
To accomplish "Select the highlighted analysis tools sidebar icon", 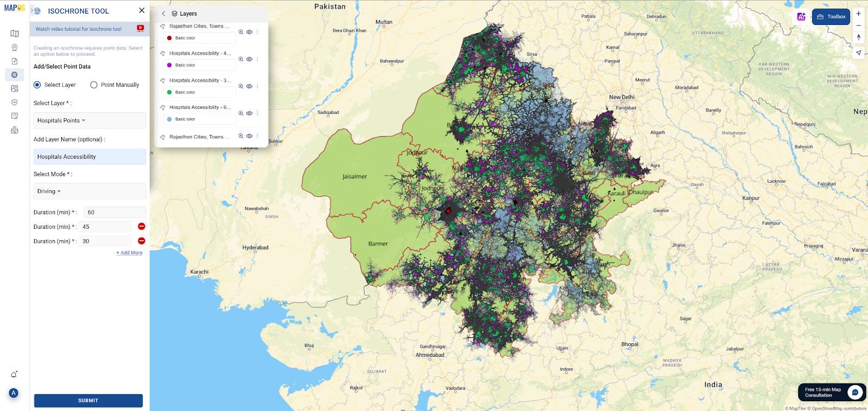I will coord(15,75).
